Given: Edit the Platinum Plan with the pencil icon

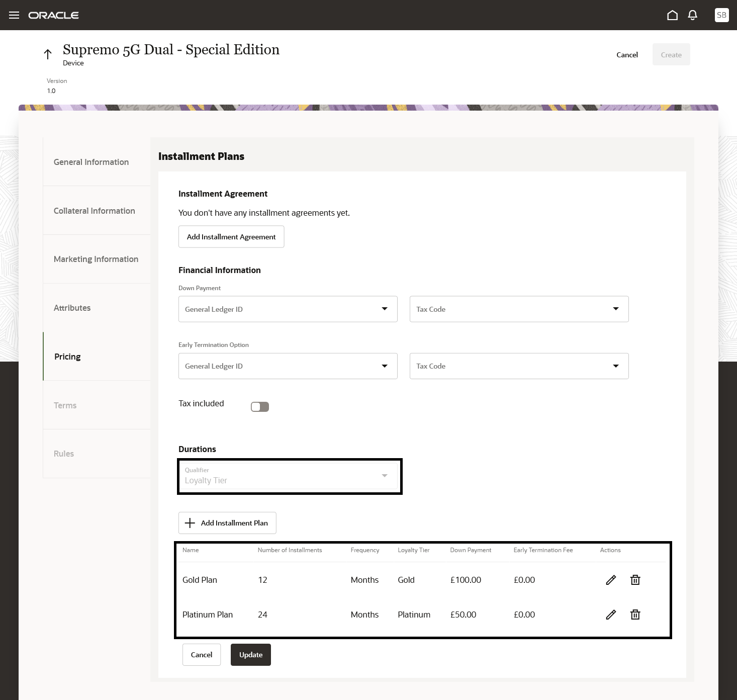Looking at the screenshot, I should click(610, 615).
